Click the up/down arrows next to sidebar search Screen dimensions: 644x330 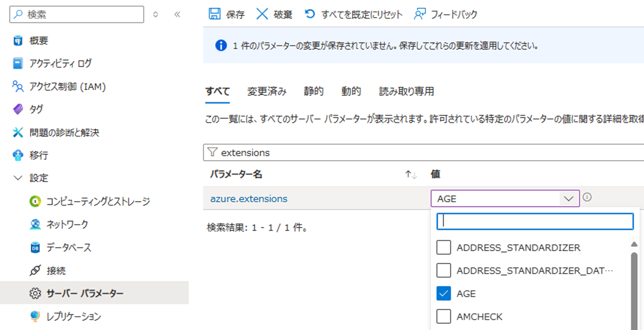[x=155, y=14]
